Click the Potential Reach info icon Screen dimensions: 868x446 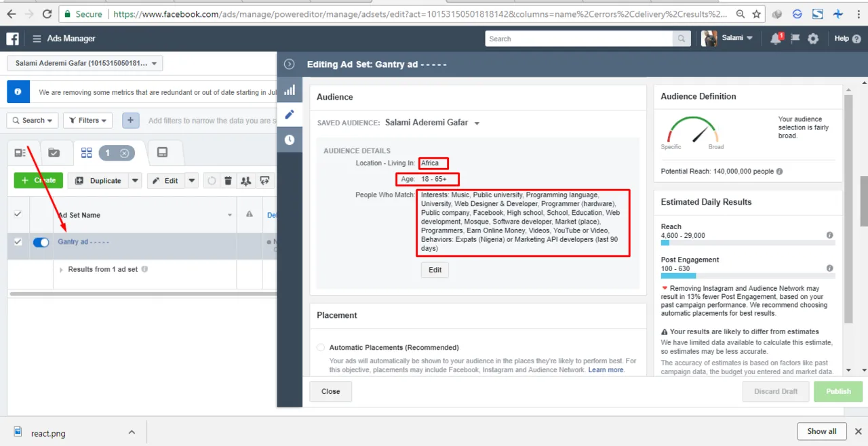pyautogui.click(x=779, y=171)
